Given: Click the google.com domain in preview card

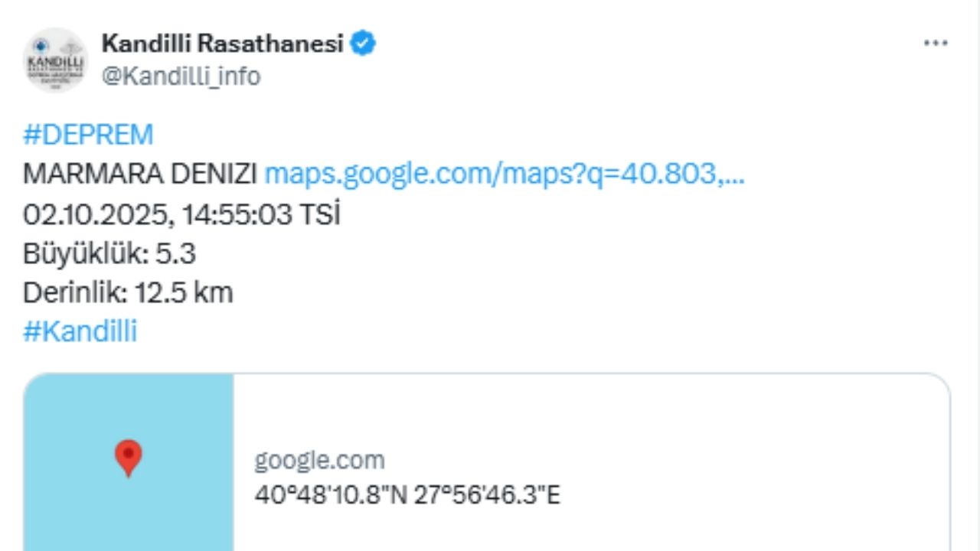Looking at the screenshot, I should click(x=319, y=460).
